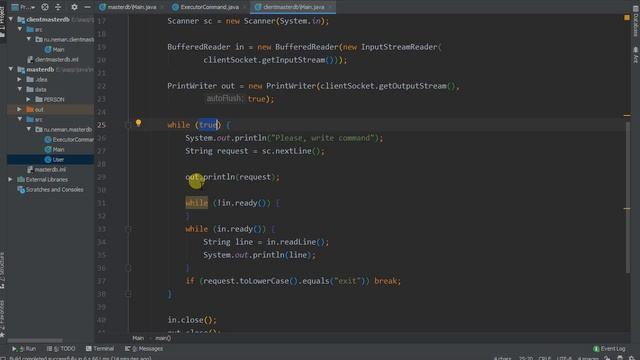Click the PERSON folder icon

pyautogui.click(x=39, y=99)
